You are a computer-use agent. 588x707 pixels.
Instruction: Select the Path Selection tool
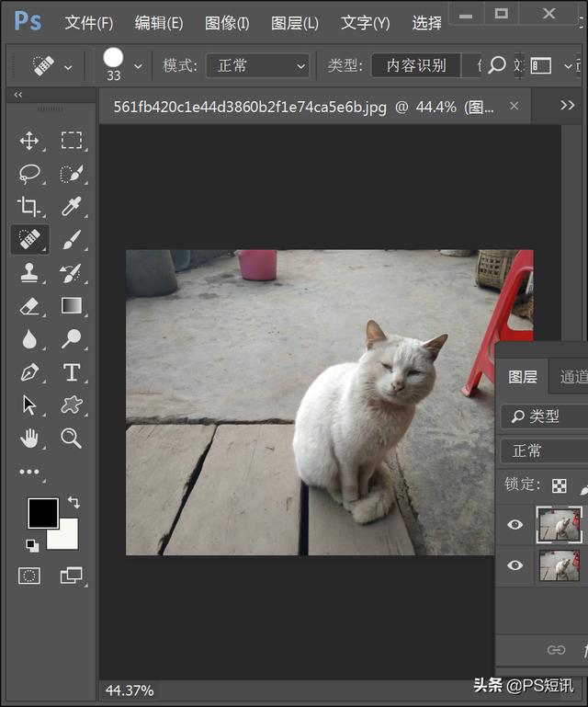(x=29, y=405)
